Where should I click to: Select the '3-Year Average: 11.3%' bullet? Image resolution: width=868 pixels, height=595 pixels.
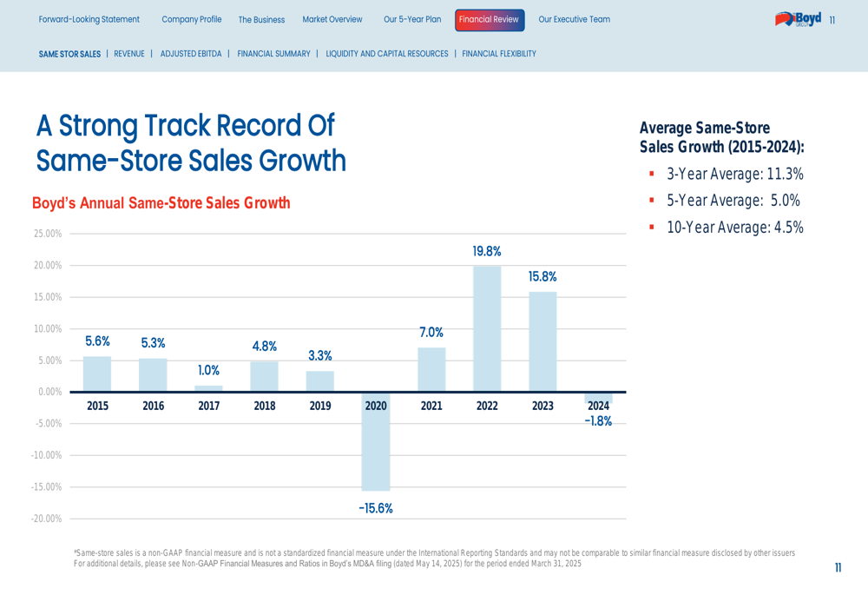[734, 174]
